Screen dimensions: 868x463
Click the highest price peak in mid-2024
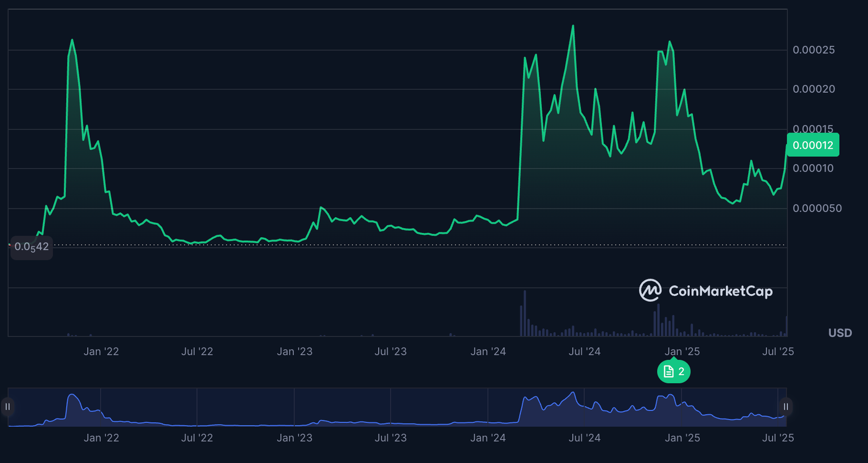[573, 26]
